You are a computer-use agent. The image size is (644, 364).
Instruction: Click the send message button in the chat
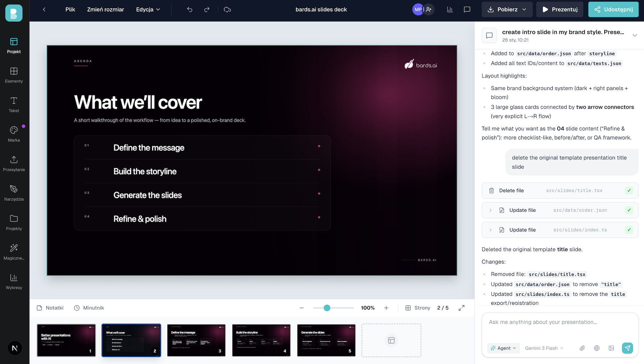coord(627,348)
